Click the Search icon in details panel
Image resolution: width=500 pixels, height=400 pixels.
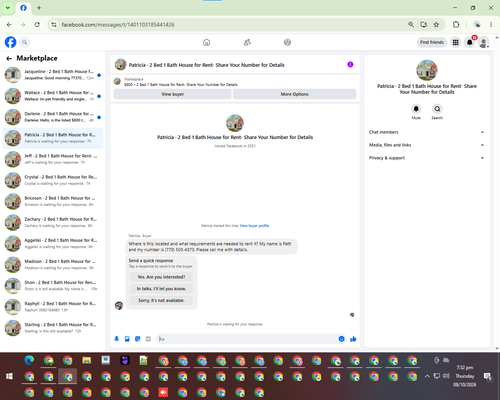tap(437, 109)
